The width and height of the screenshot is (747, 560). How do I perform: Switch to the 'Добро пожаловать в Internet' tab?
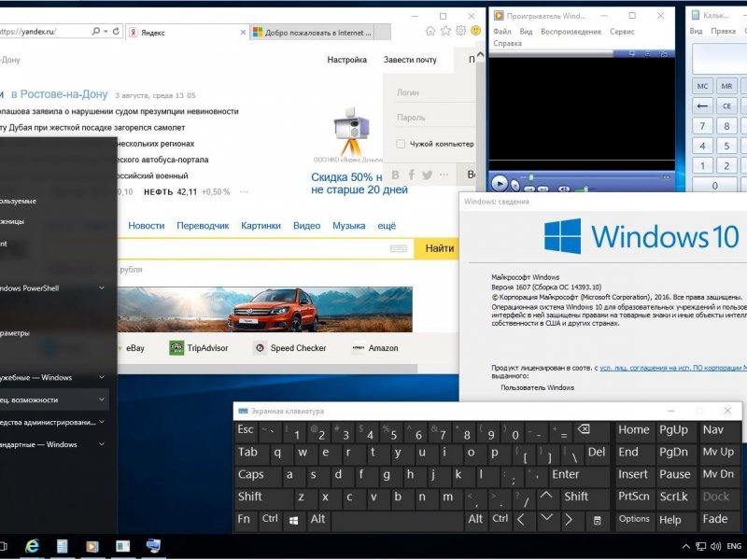[x=313, y=33]
